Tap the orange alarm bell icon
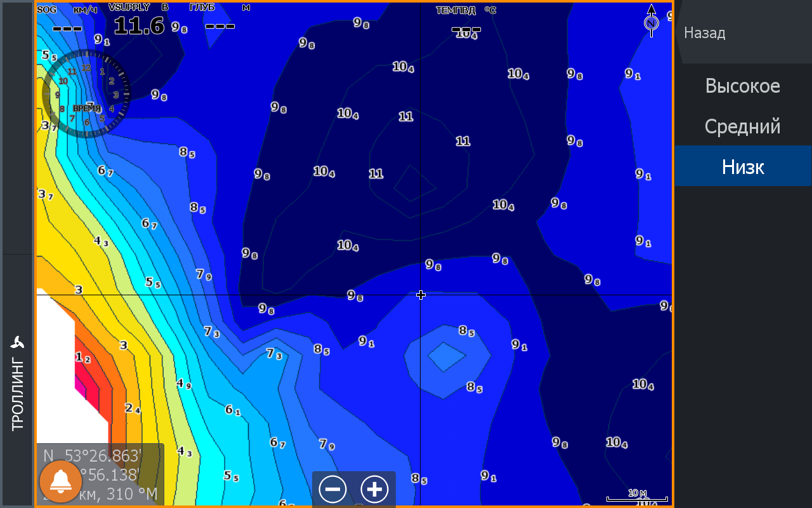Viewport: 812px width, 508px height. [61, 482]
